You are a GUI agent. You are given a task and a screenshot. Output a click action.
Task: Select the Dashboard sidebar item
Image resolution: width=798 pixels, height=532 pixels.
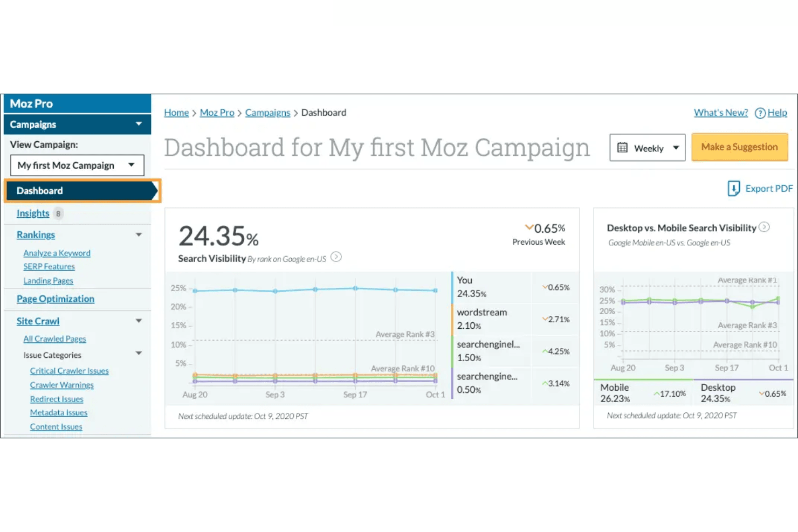coord(81,191)
